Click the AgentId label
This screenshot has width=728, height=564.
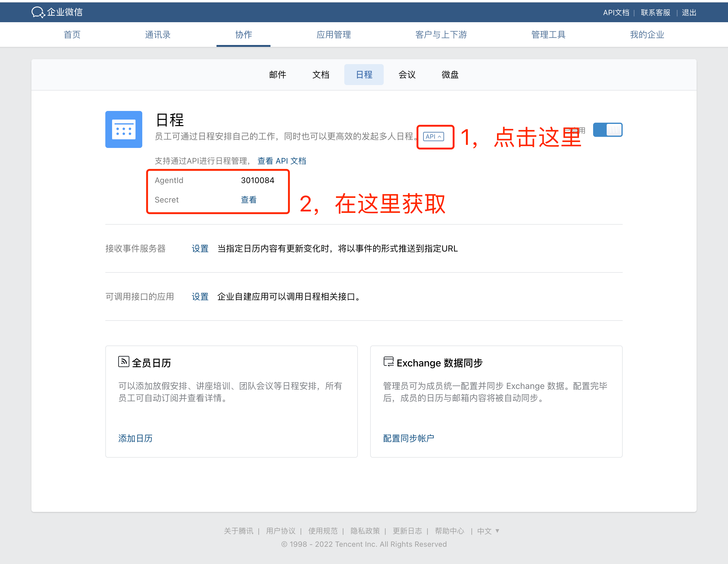169,180
